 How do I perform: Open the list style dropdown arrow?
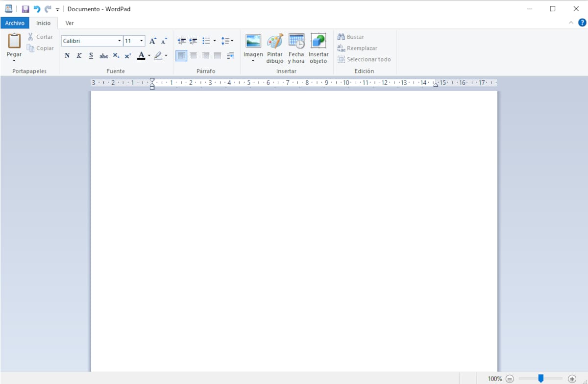(x=215, y=41)
